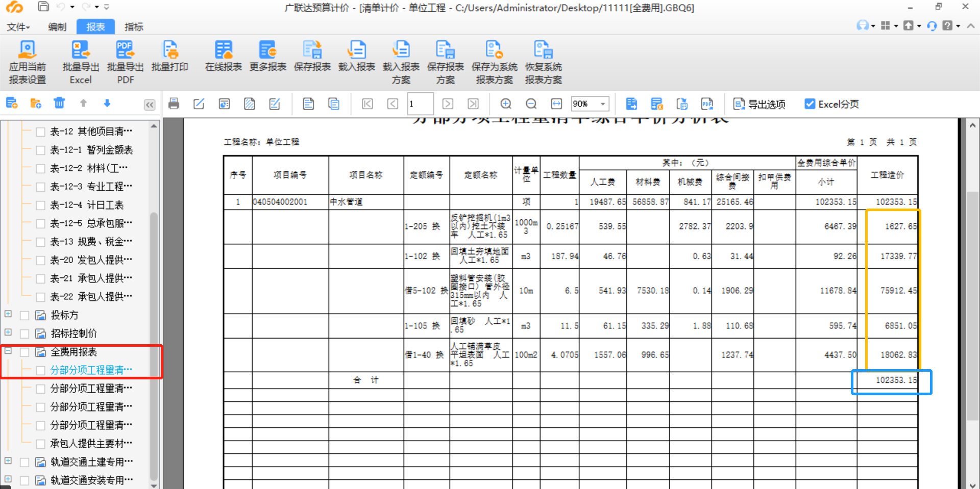Collapse the 全费用报表 tree node
The height and width of the screenshot is (489, 980).
(x=8, y=351)
